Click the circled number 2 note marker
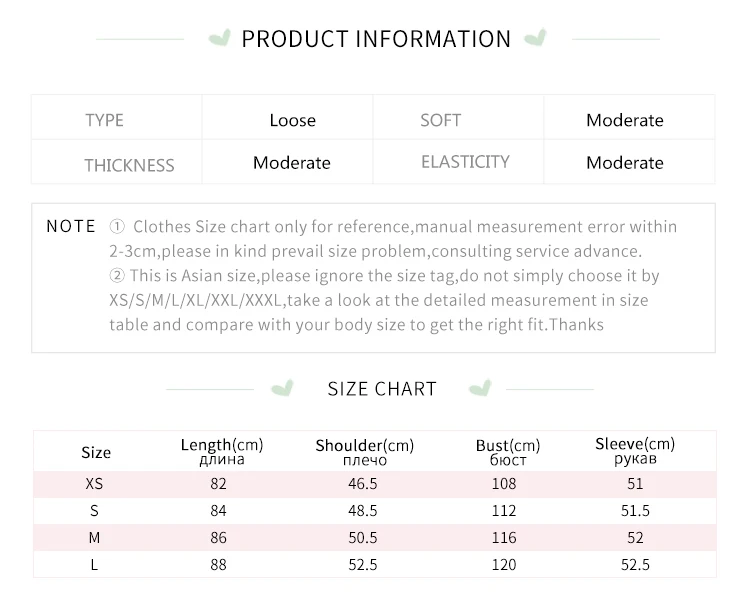750x600 pixels. 117,275
